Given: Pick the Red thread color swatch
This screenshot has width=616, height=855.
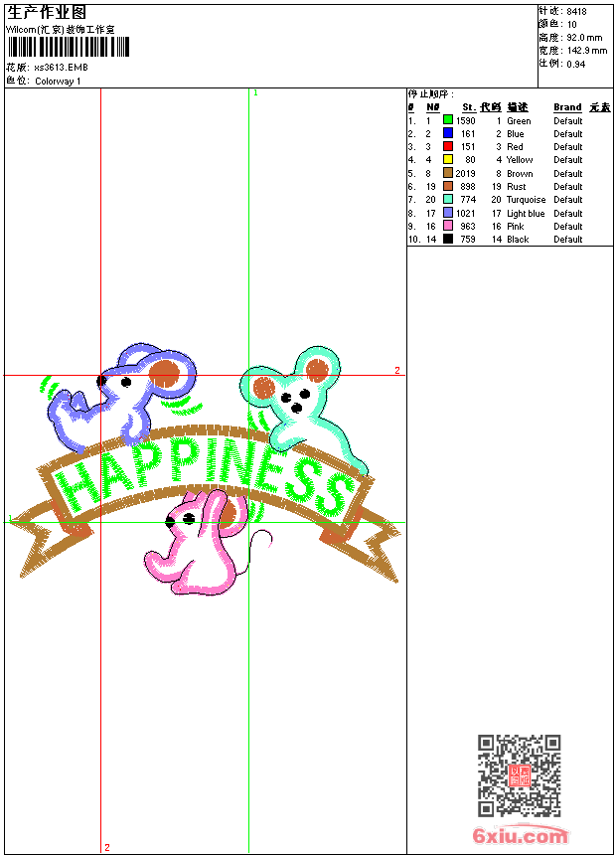Looking at the screenshot, I should tap(448, 146).
